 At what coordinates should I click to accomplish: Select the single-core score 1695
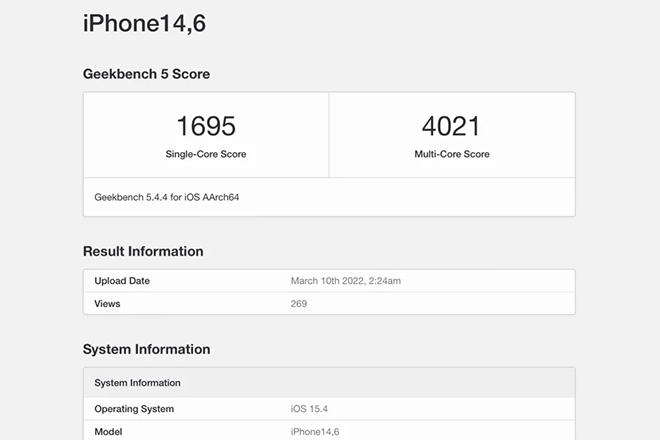(206, 126)
